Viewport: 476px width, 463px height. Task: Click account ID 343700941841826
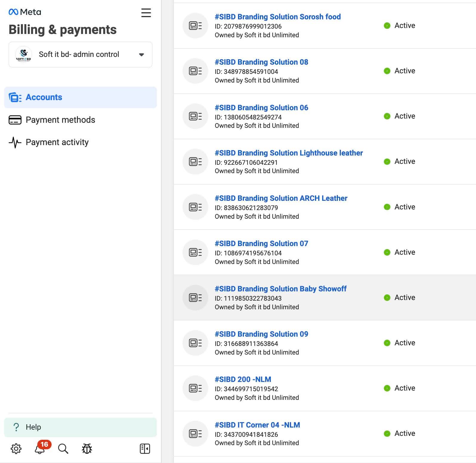pos(246,434)
